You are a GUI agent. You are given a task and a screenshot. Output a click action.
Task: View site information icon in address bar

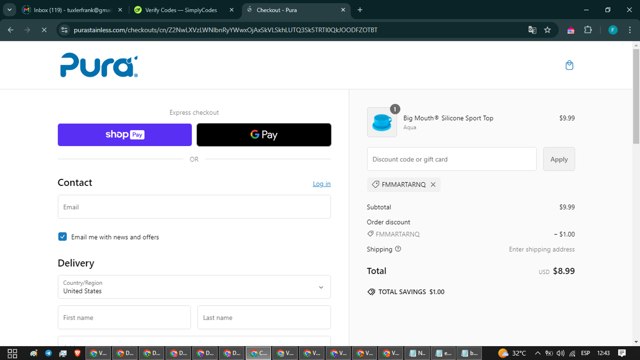(x=64, y=30)
